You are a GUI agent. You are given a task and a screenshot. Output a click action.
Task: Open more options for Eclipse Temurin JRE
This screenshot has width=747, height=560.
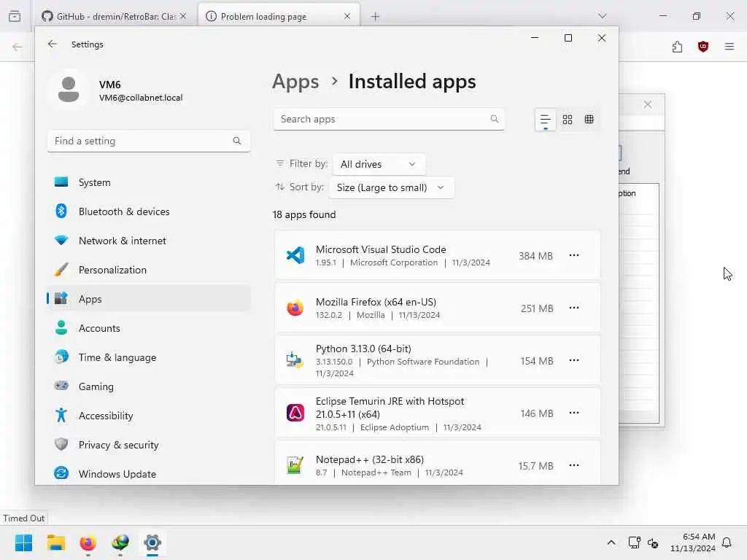[x=574, y=413]
